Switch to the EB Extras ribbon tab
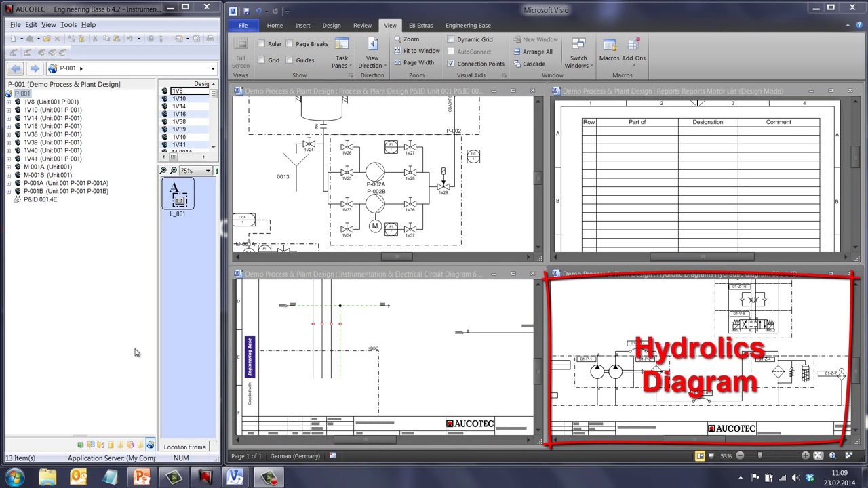Image resolution: width=868 pixels, height=488 pixels. tap(420, 26)
